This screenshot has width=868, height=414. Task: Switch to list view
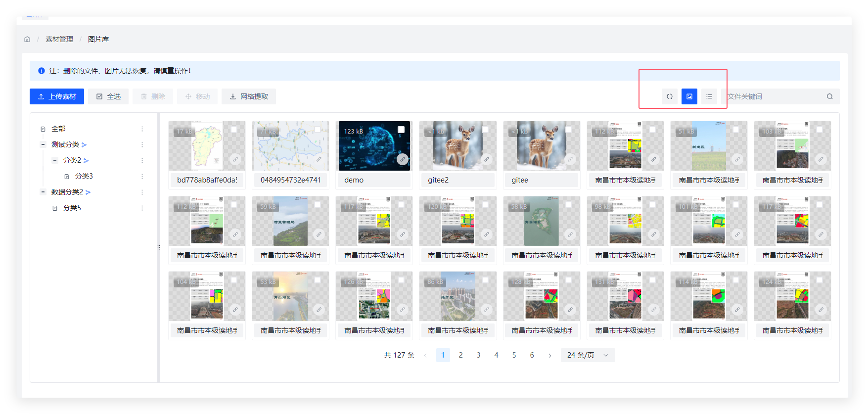tap(709, 96)
